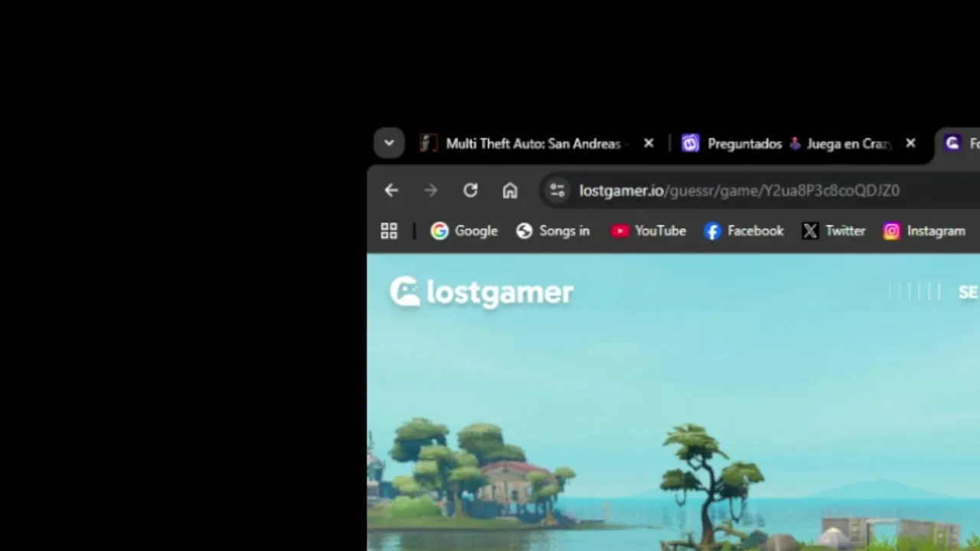
Task: Open the YouTube bookmark
Action: tap(648, 231)
